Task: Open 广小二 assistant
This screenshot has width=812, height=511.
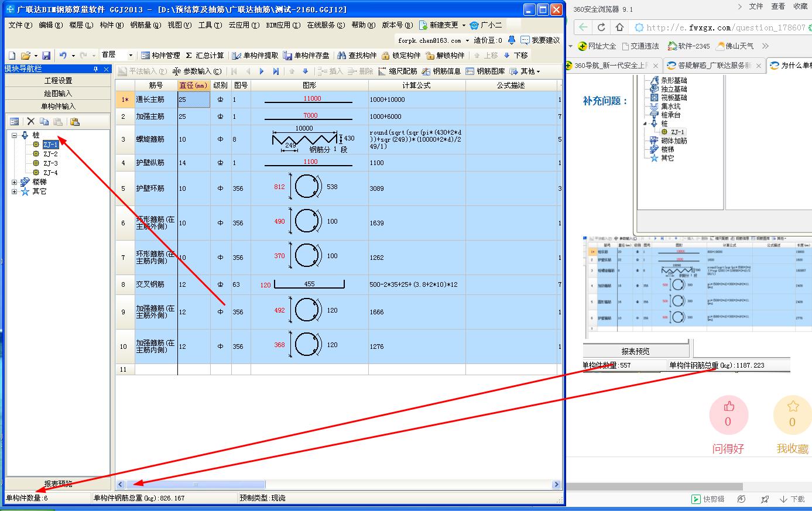Action: 485,25
